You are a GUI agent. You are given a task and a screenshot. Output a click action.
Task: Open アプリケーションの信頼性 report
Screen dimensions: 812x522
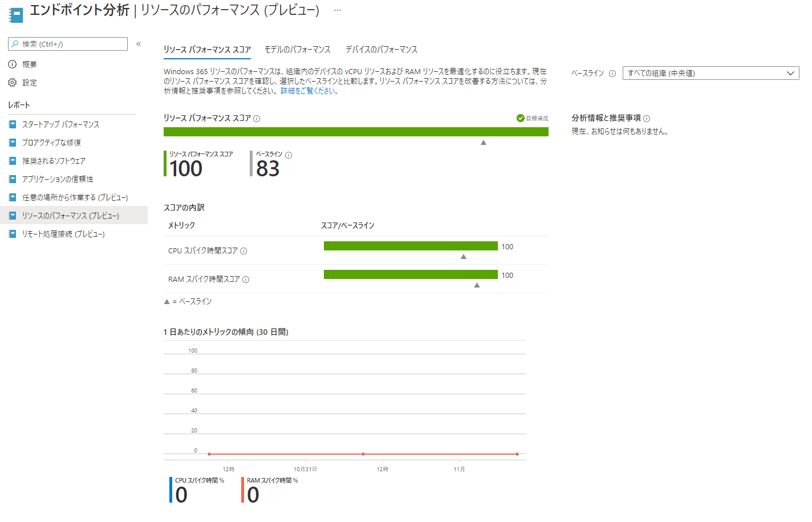point(58,179)
